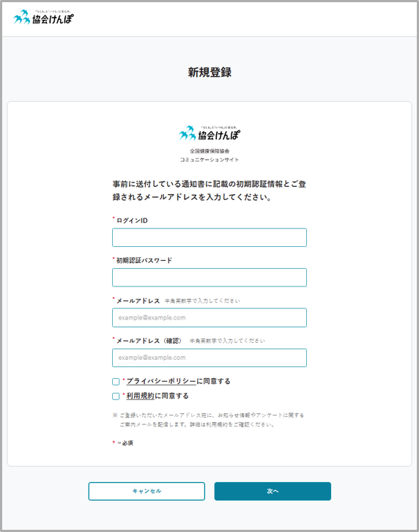Focus the 初期認証パスワード input field
419x532 pixels.
point(209,278)
